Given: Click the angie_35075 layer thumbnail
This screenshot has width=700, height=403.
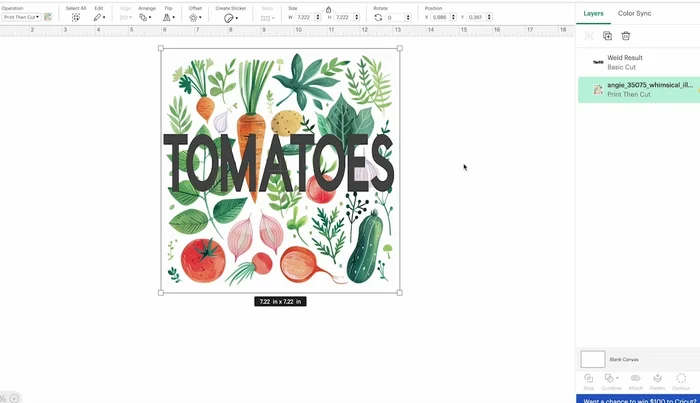Looking at the screenshot, I should click(x=598, y=90).
